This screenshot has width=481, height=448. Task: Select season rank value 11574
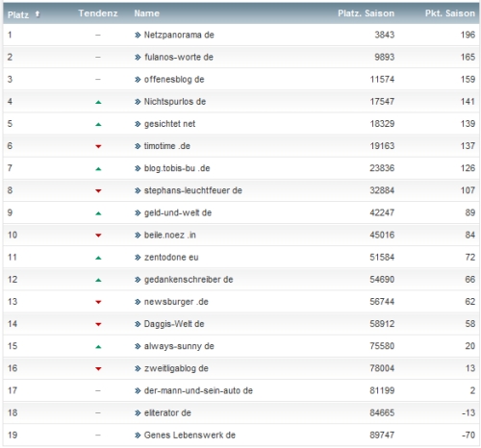pyautogui.click(x=382, y=79)
